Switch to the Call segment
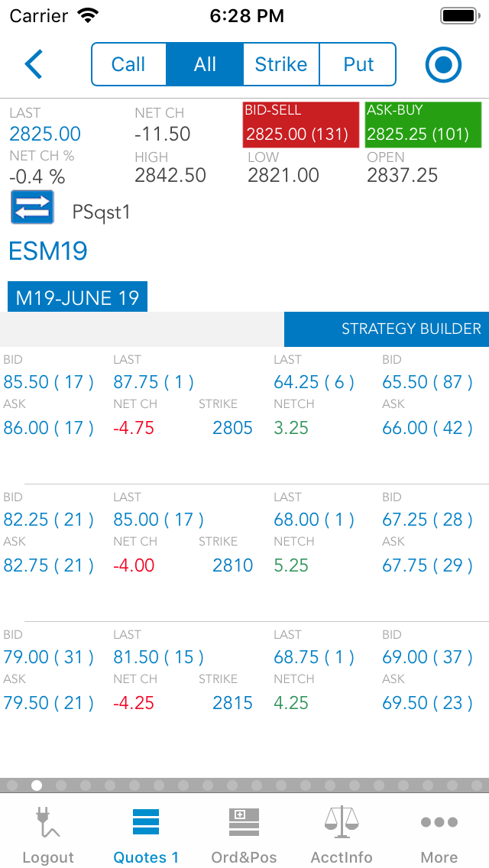 coord(128,64)
